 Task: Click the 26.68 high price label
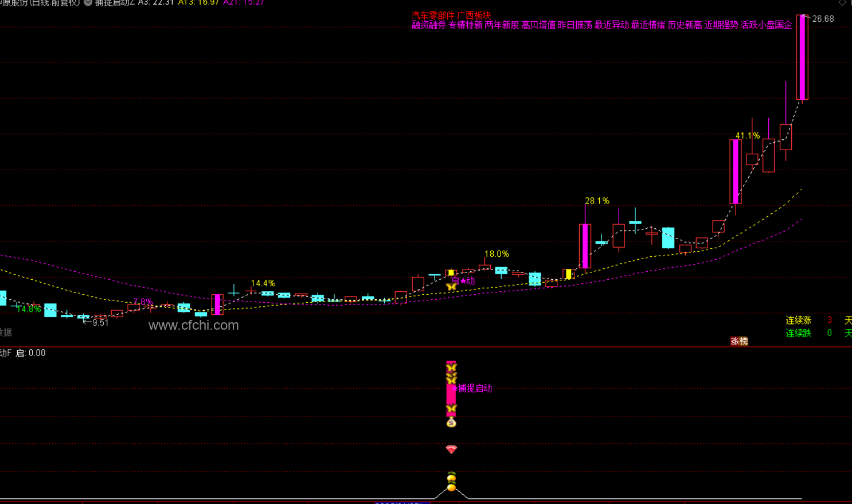point(823,19)
